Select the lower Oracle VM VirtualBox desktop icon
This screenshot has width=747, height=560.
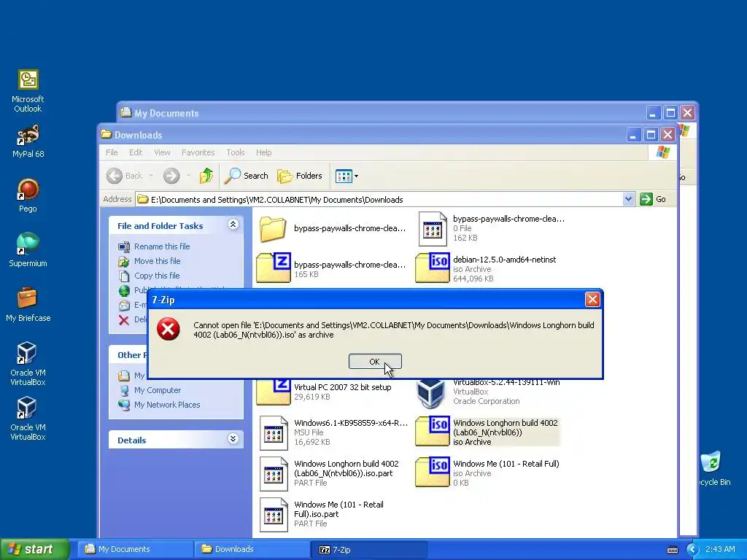(28, 419)
